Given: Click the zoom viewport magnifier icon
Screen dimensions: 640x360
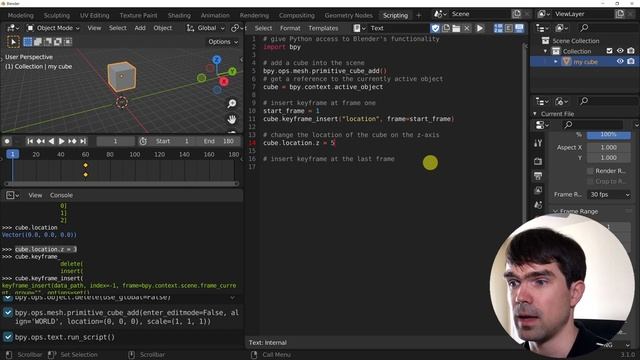Looking at the screenshot, I should click(232, 104).
